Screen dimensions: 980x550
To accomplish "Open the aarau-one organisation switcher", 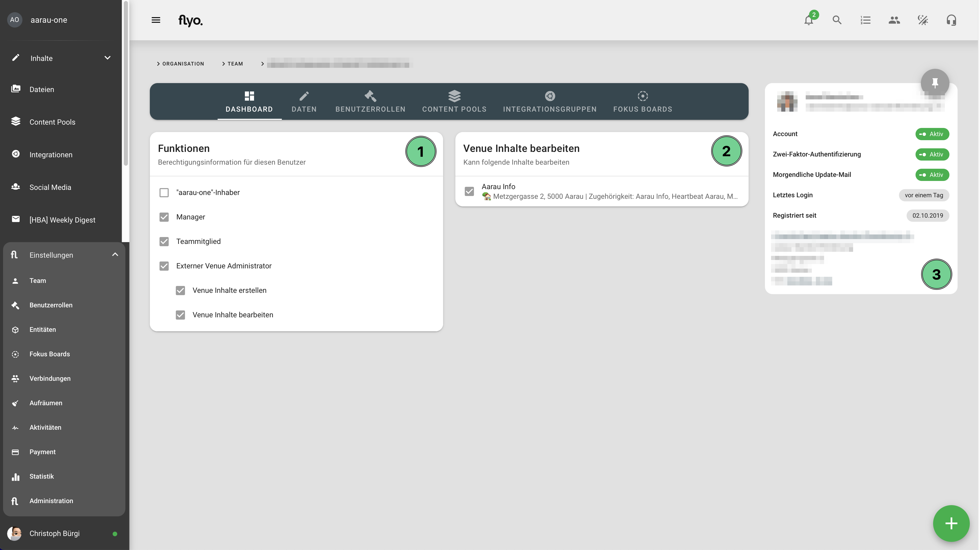I will (49, 20).
